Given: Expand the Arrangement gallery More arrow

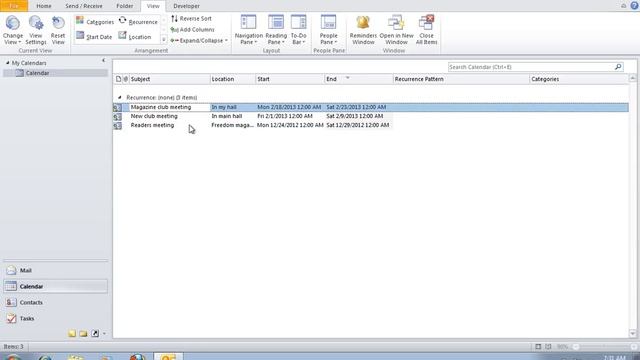Looking at the screenshot, I should pos(164,40).
